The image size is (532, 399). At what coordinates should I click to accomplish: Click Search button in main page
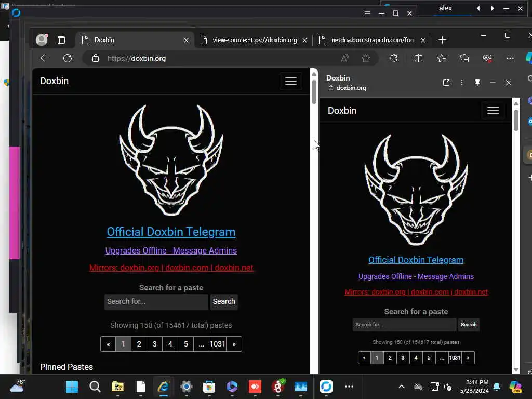pos(224,302)
